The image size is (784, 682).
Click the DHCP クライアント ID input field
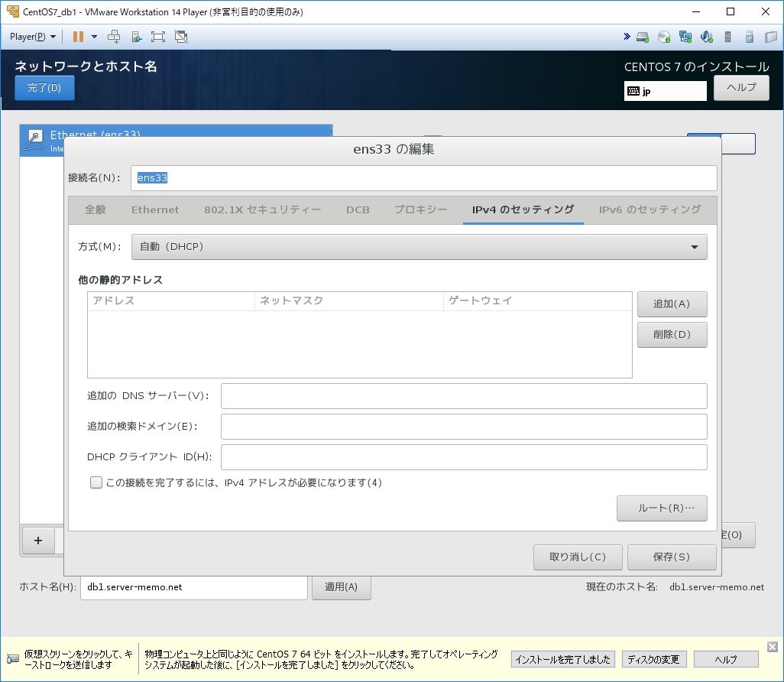(464, 457)
